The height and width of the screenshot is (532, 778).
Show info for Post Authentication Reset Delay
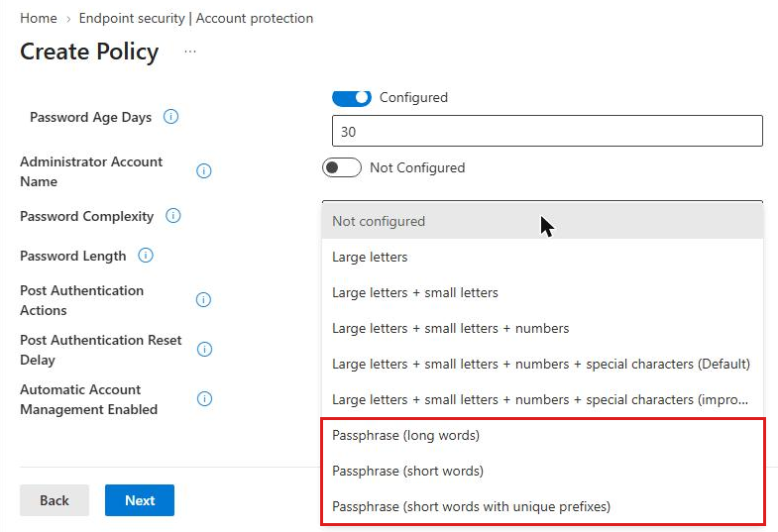pyautogui.click(x=204, y=350)
